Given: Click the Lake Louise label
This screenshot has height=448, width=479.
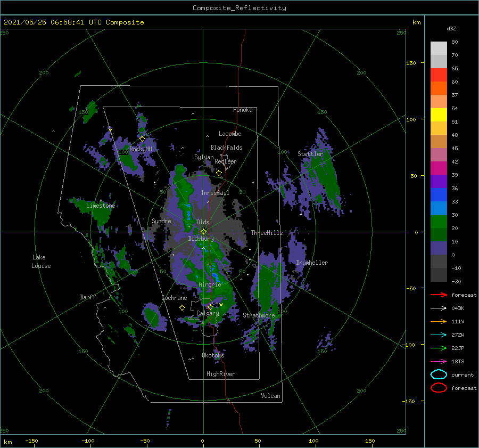Looking at the screenshot, I should (41, 262).
